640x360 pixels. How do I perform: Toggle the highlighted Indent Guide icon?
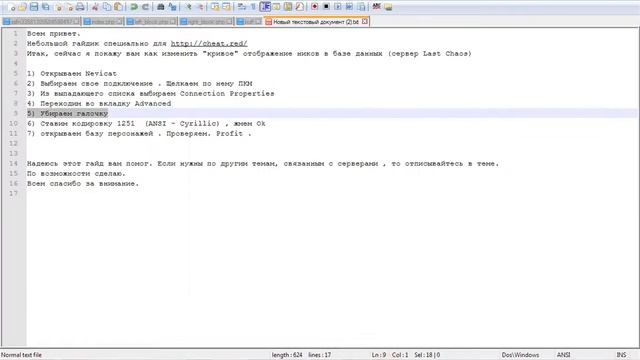(265, 7)
